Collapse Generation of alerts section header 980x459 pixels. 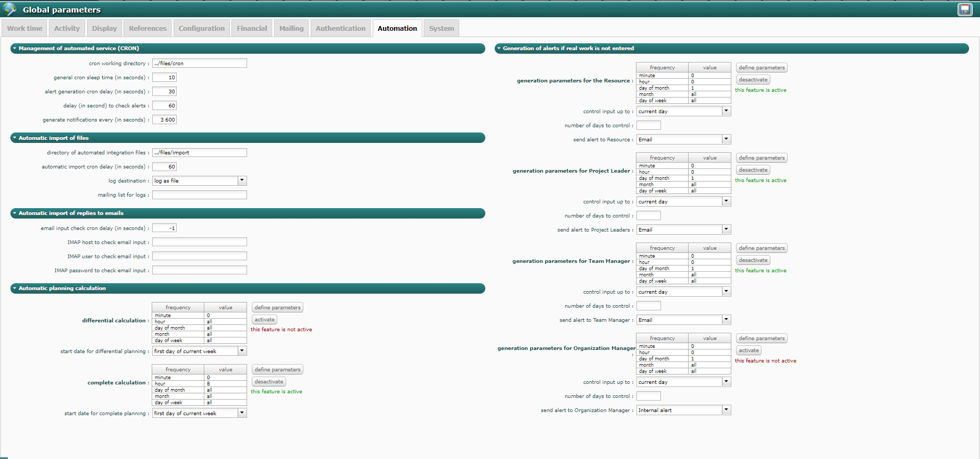[x=499, y=49]
